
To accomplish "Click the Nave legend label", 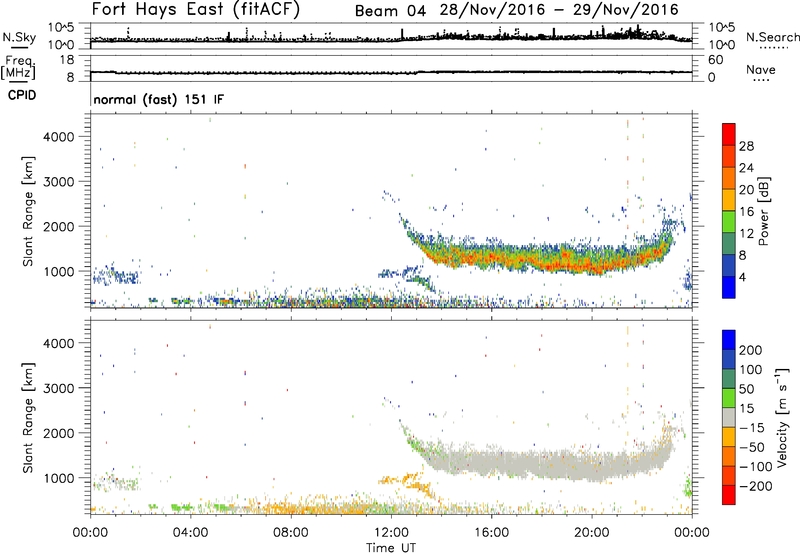I will (x=761, y=69).
